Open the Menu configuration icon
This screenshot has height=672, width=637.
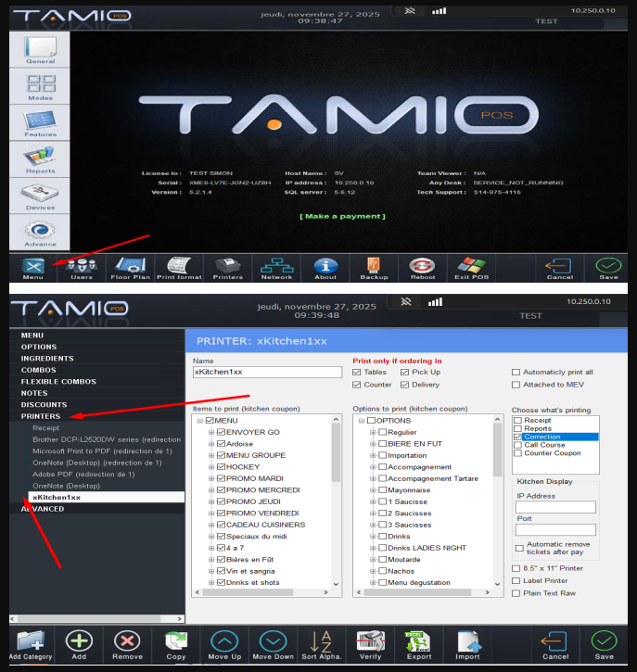coord(33,268)
